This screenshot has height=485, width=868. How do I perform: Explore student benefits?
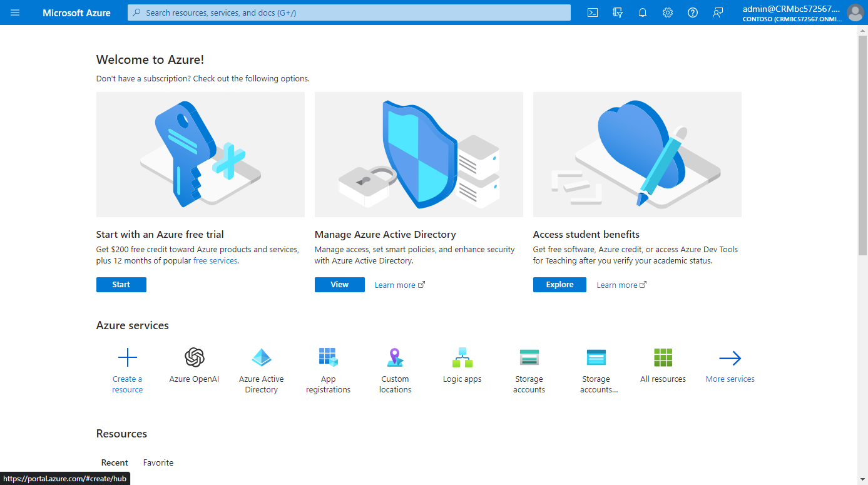pyautogui.click(x=559, y=284)
